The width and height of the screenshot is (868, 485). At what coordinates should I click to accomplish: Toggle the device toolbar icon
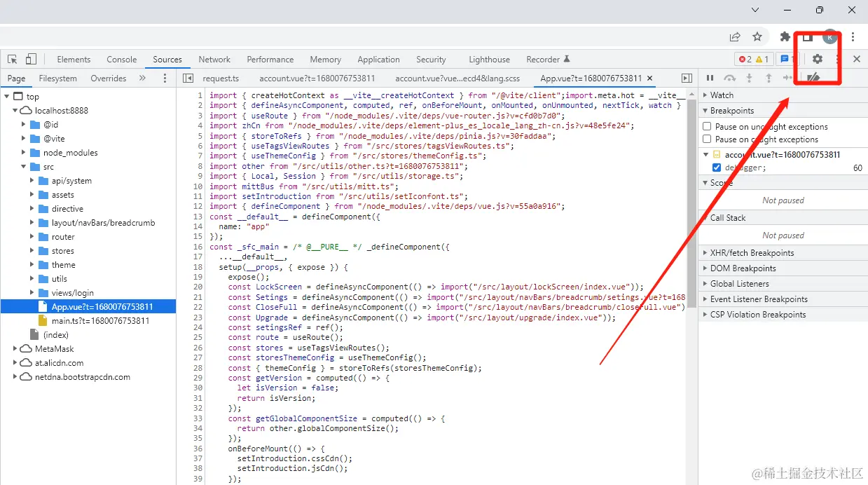point(31,60)
